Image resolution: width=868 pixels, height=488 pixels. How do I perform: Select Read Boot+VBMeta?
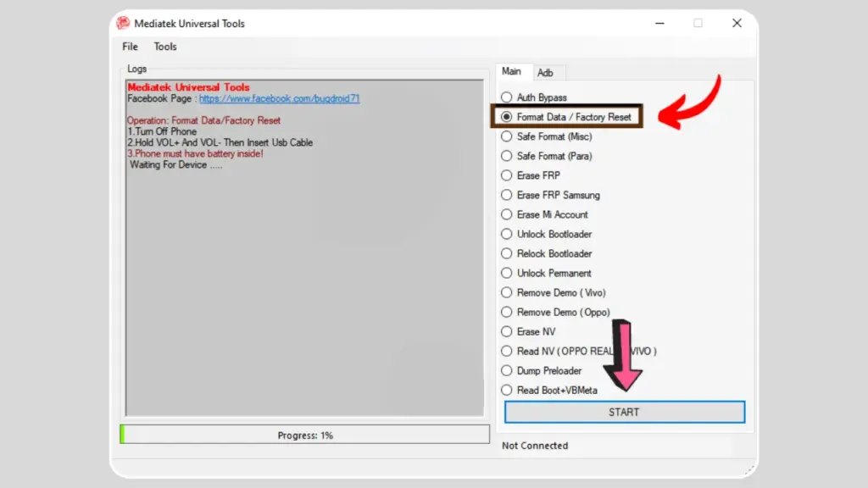coord(507,391)
